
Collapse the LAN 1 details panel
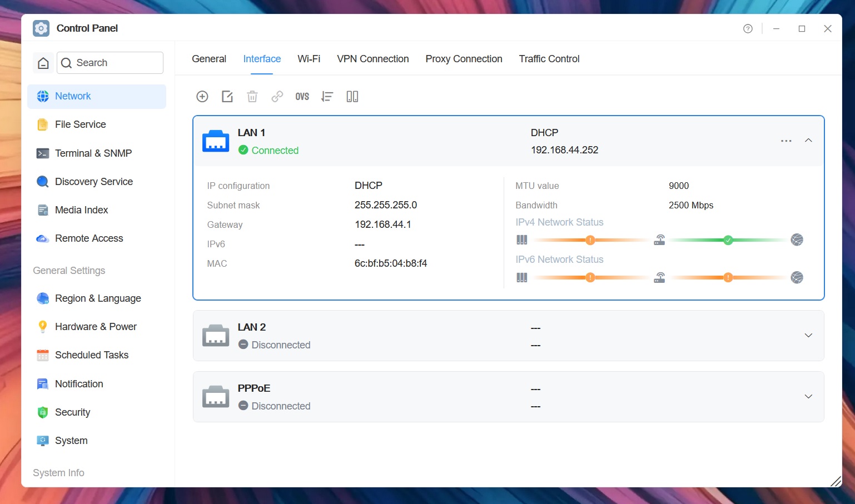(x=808, y=141)
